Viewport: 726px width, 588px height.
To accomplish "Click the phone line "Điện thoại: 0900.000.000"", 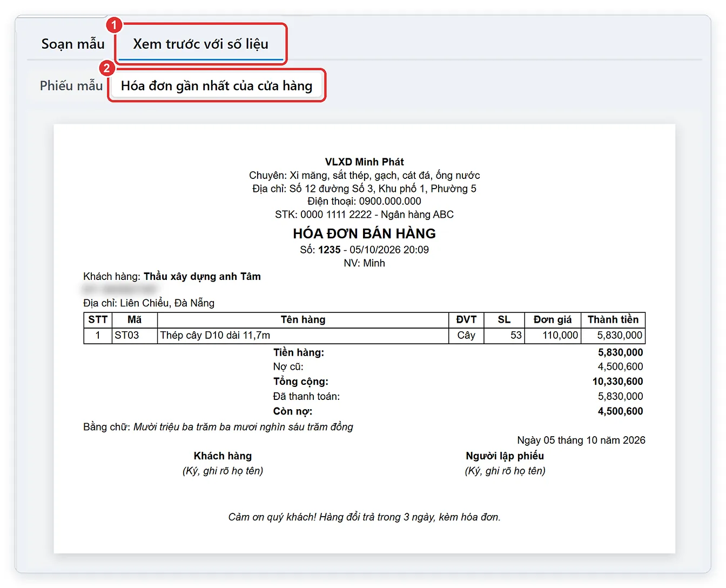I will tap(365, 202).
